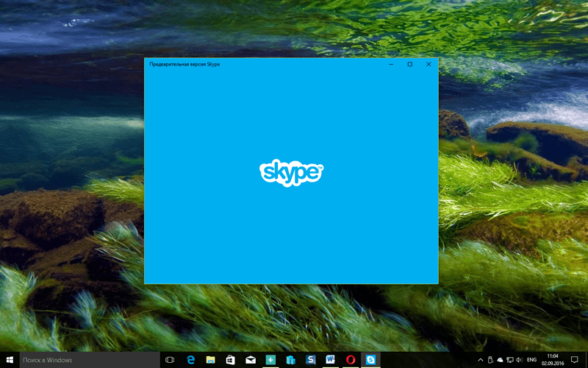Screen dimensions: 588x368
Task: Switch the ENG input language indicator
Action: pos(531,360)
